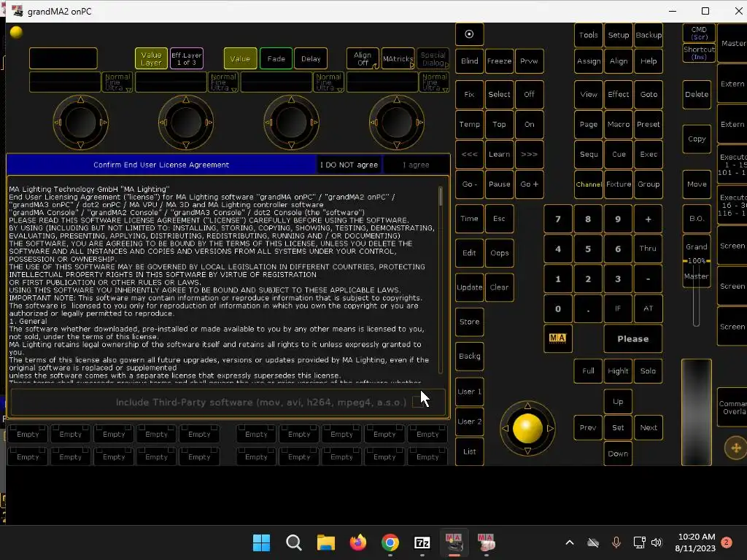Adjust the Grand Master 100% fader
Image resolution: width=747 pixels, height=560 pixels.
pos(696,260)
